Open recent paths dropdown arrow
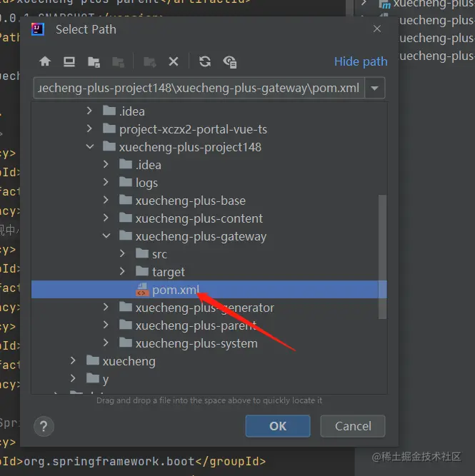 click(x=375, y=88)
